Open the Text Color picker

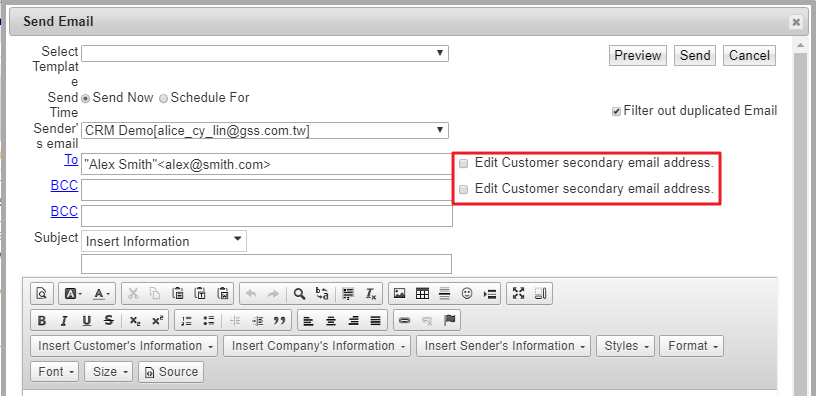pyautogui.click(x=101, y=294)
